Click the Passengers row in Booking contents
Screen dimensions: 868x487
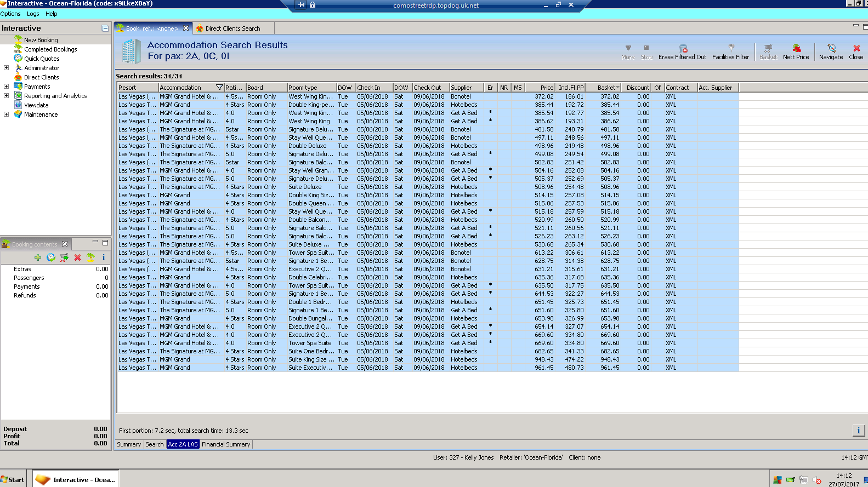pos(56,278)
